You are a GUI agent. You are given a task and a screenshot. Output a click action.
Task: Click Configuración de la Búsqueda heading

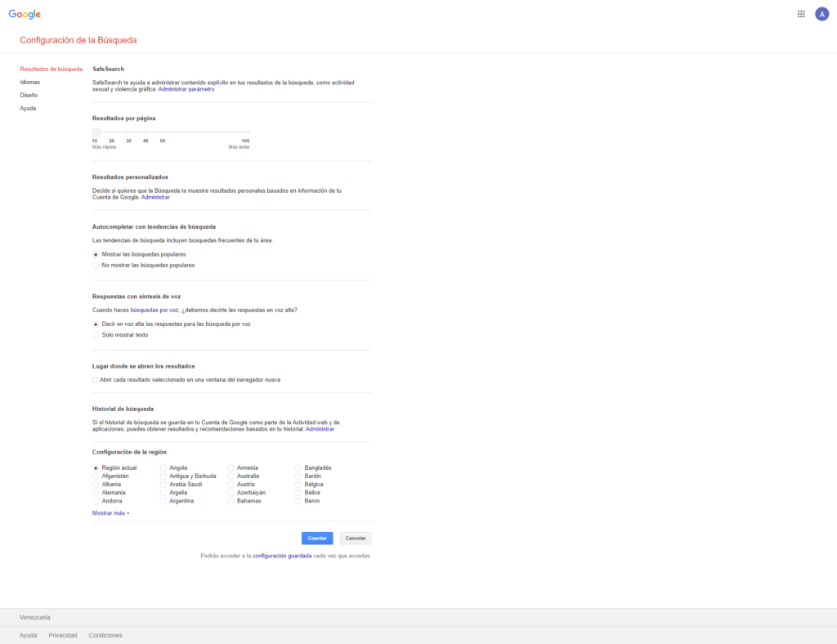click(x=78, y=40)
